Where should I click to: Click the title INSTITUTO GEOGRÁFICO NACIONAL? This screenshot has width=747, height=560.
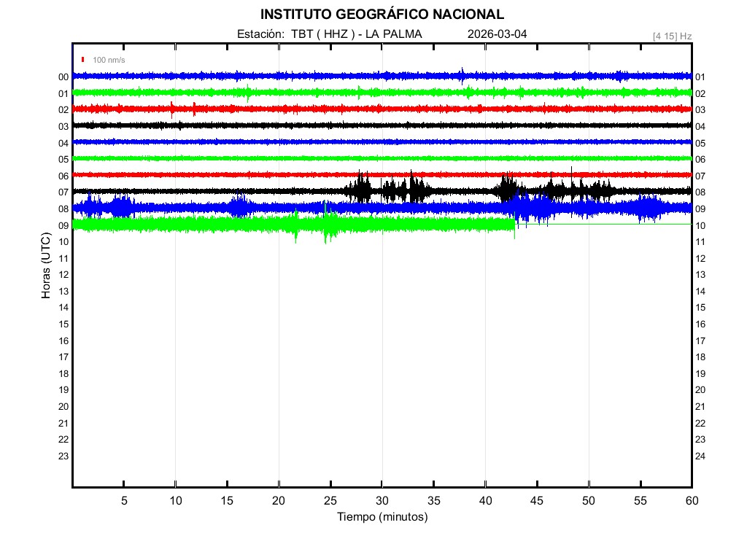382,14
